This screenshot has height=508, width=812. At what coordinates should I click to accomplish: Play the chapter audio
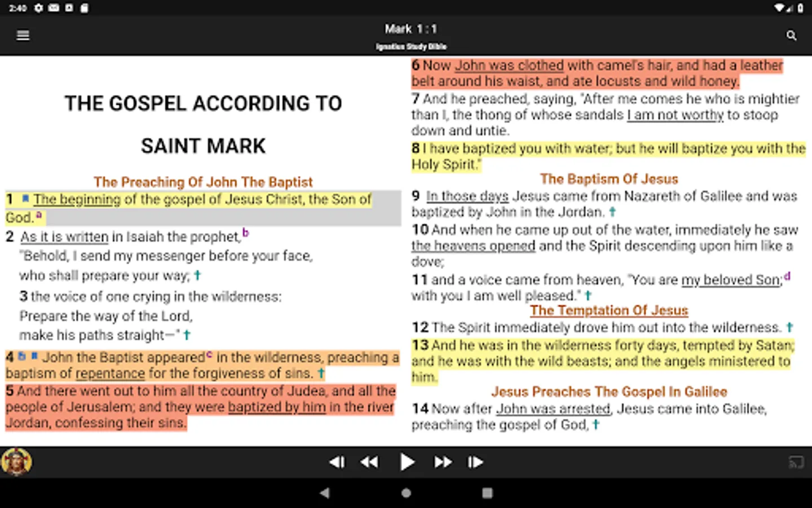(407, 462)
